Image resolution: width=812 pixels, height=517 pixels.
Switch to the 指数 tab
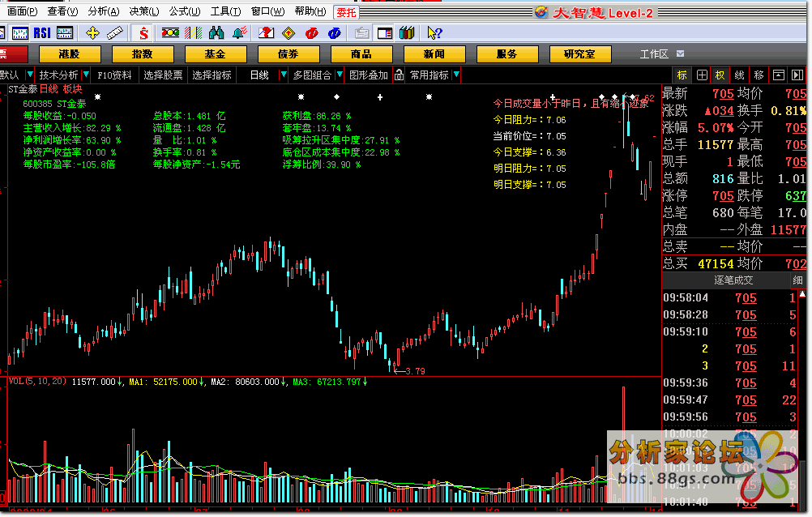[x=143, y=53]
